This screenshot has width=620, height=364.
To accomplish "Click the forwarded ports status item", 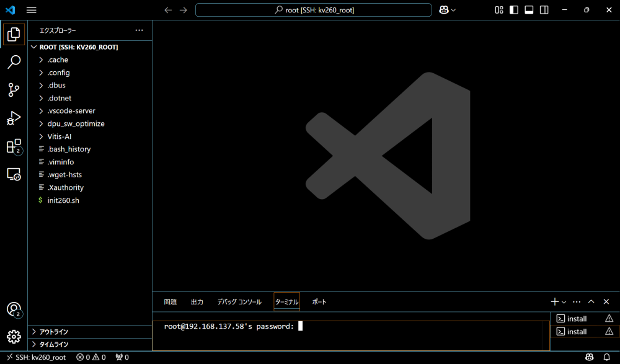I will tap(122, 358).
